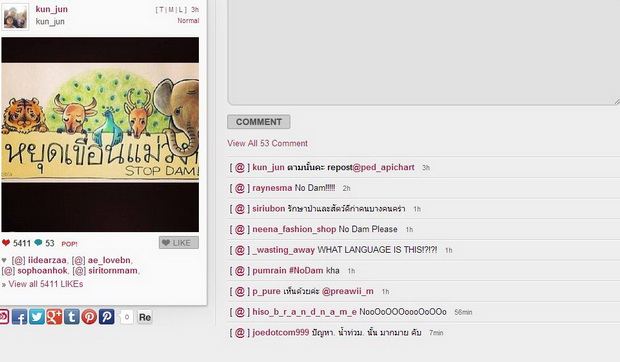Reply @ icon on kun_jun comment
Screen dimensions: 620x362
click(x=240, y=168)
